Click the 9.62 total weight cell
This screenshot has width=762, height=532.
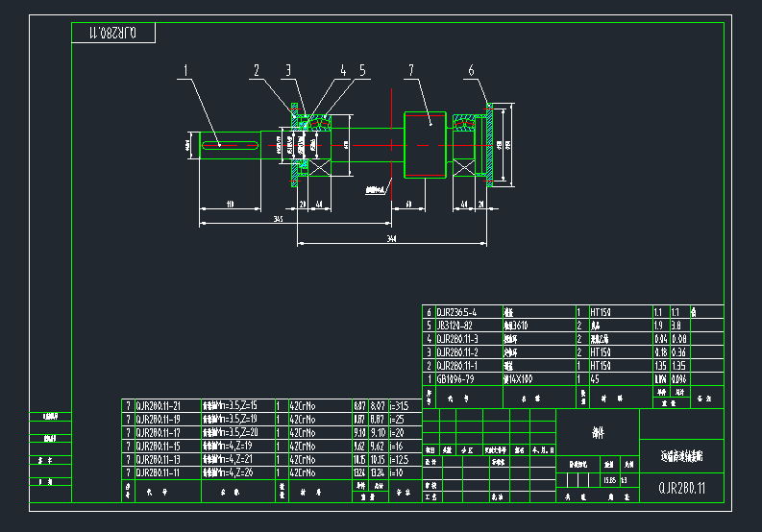coord(379,446)
